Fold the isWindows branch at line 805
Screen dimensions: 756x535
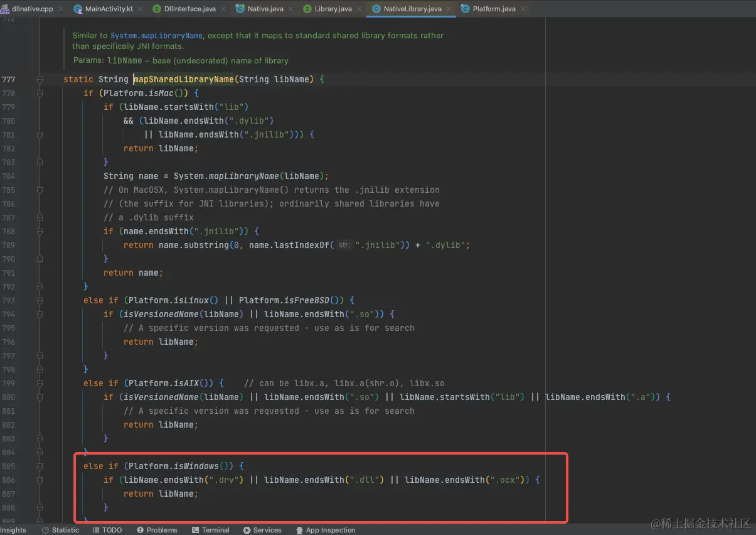click(x=40, y=467)
